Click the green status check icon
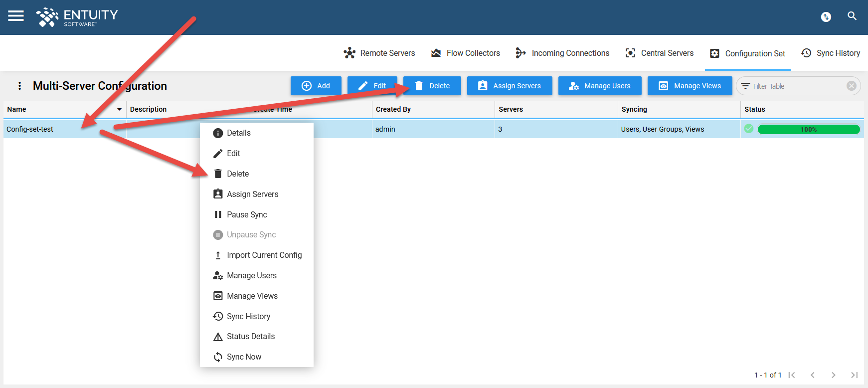The width and height of the screenshot is (868, 388). (x=749, y=129)
